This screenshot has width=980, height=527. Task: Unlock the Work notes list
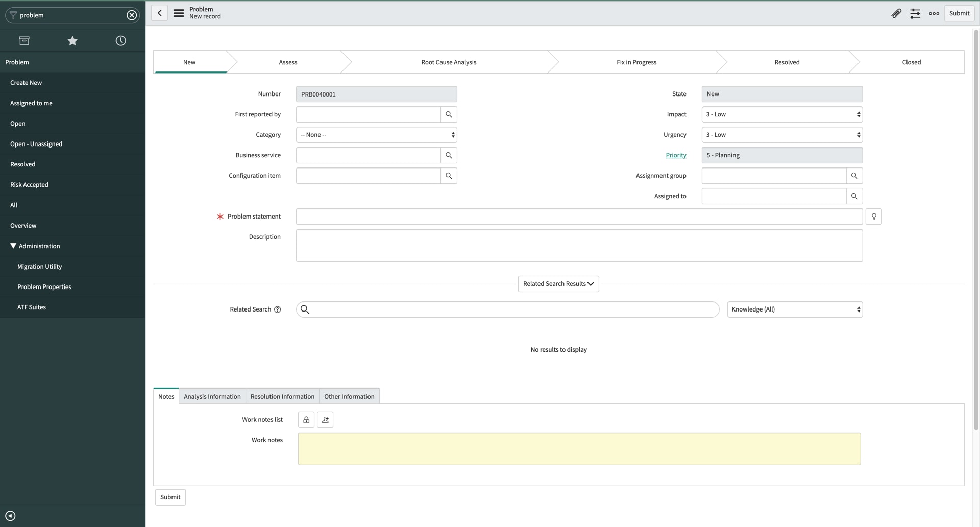[x=306, y=420]
